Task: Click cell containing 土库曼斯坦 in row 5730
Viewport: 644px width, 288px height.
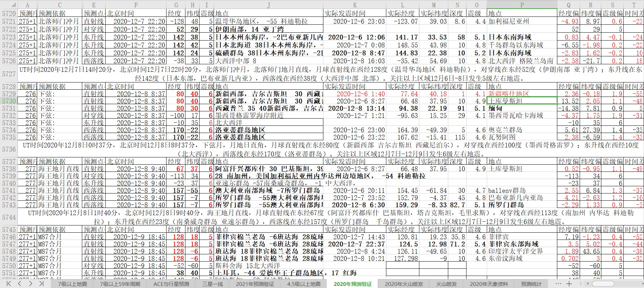Action: [522, 101]
